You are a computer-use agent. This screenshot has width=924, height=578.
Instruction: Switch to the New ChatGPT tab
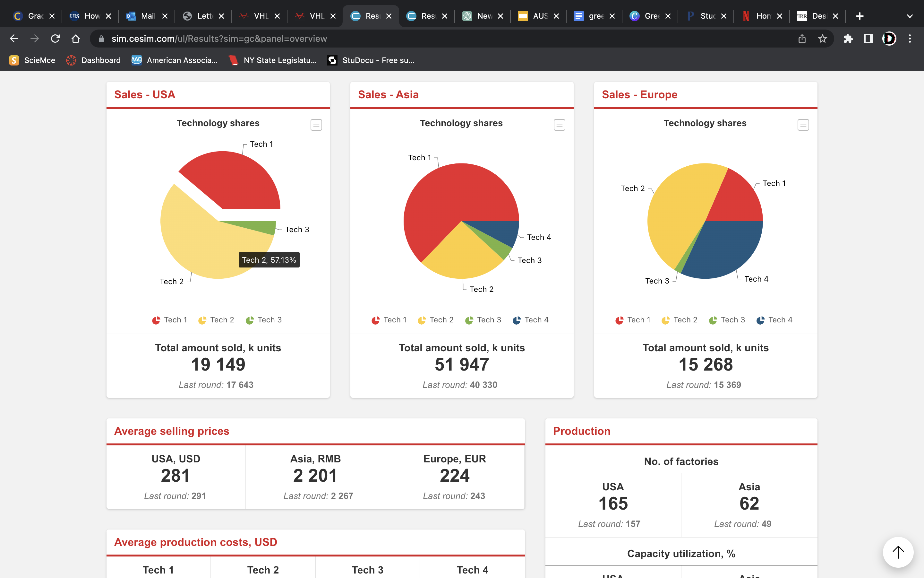483,16
